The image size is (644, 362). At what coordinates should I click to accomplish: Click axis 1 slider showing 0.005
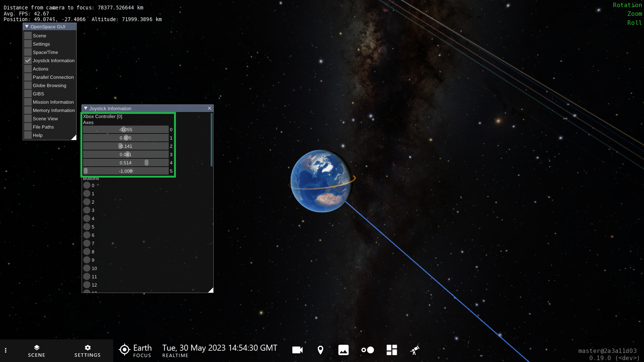(126, 138)
